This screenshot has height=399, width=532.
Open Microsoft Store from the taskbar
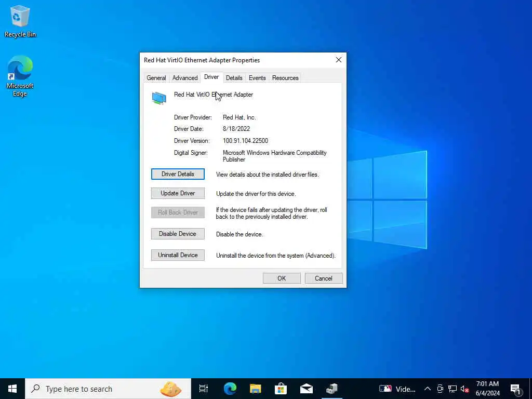pyautogui.click(x=281, y=389)
